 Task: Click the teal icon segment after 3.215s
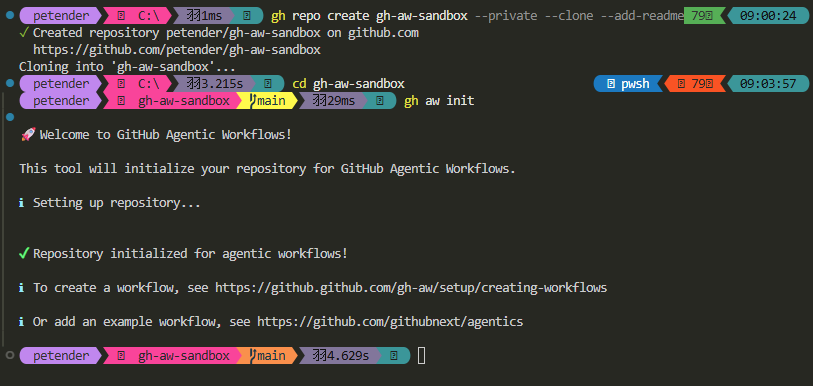click(x=268, y=84)
